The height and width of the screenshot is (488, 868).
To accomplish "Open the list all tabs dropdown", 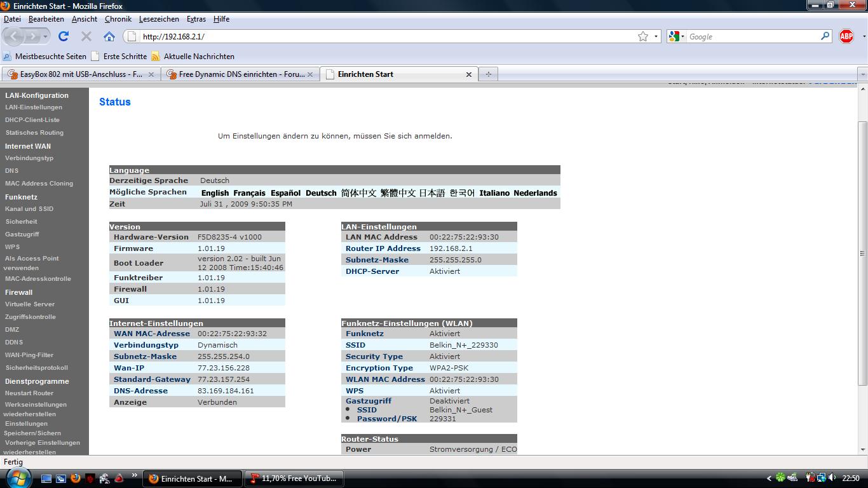I will [862, 74].
